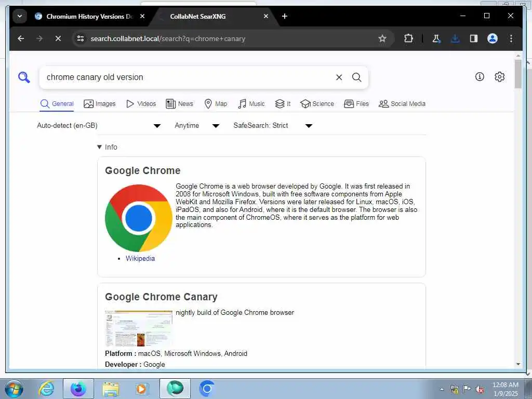Viewport: 532px width, 399px height.
Task: Open a new tab with the plus button
Action: click(285, 16)
